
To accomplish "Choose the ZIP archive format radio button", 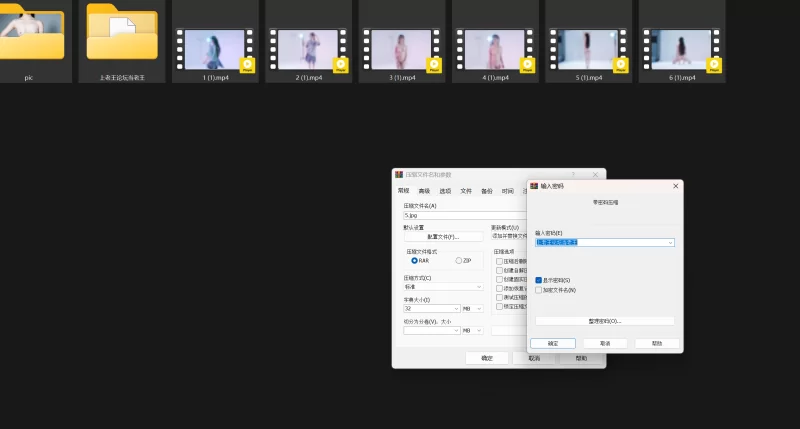I will (x=459, y=260).
